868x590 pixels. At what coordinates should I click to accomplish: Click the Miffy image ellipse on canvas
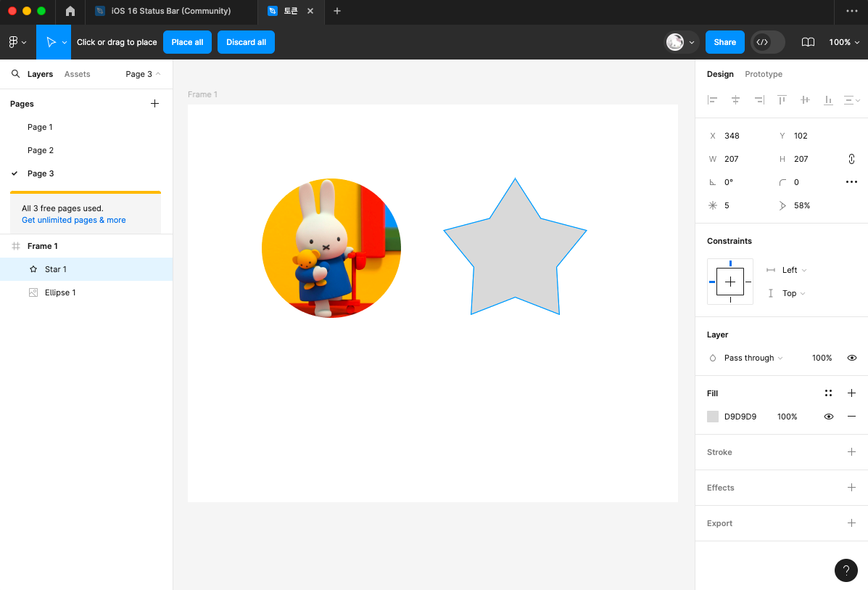(331, 248)
